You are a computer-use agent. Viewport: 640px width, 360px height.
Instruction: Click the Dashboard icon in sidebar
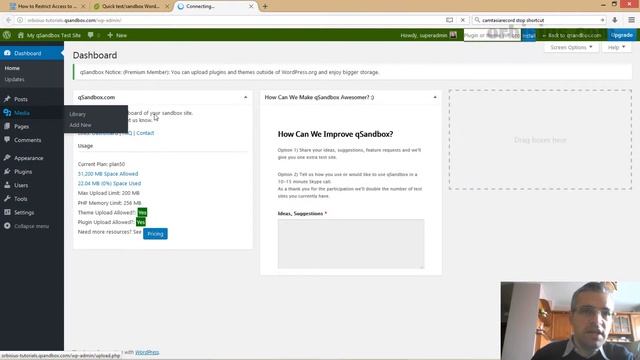(7, 53)
